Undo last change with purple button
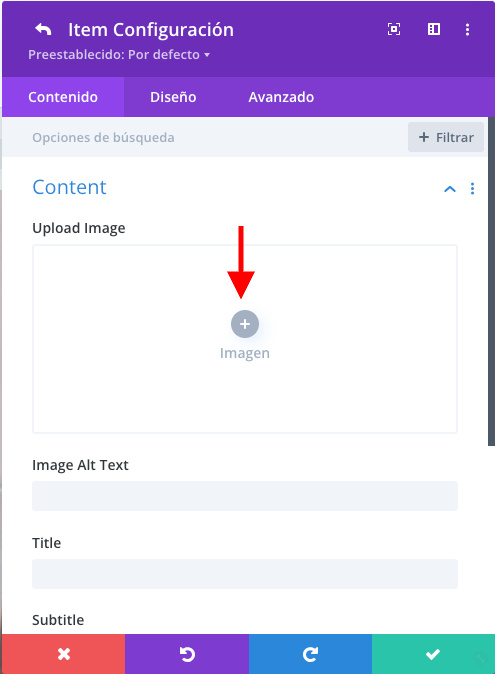 (x=187, y=654)
